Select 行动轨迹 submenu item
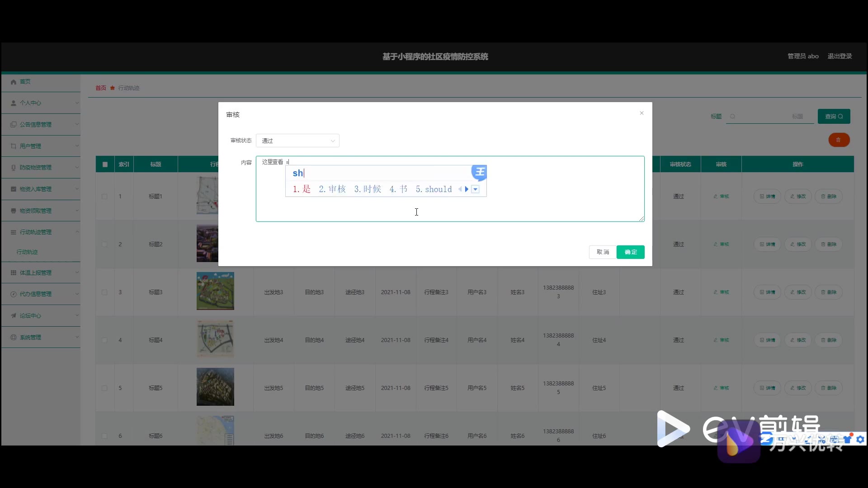The height and width of the screenshot is (488, 868). point(27,252)
